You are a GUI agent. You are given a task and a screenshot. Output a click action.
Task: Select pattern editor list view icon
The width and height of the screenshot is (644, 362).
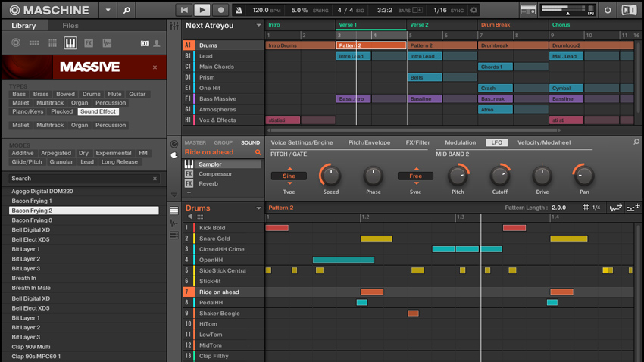[x=174, y=211]
